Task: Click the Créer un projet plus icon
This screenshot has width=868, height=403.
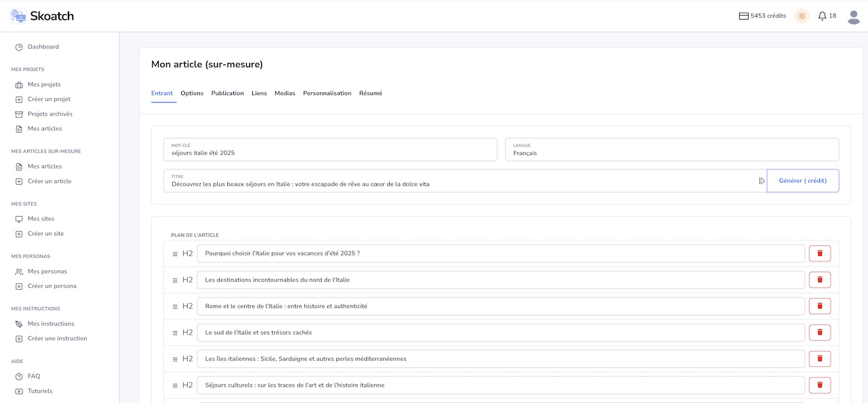Action: tap(19, 100)
